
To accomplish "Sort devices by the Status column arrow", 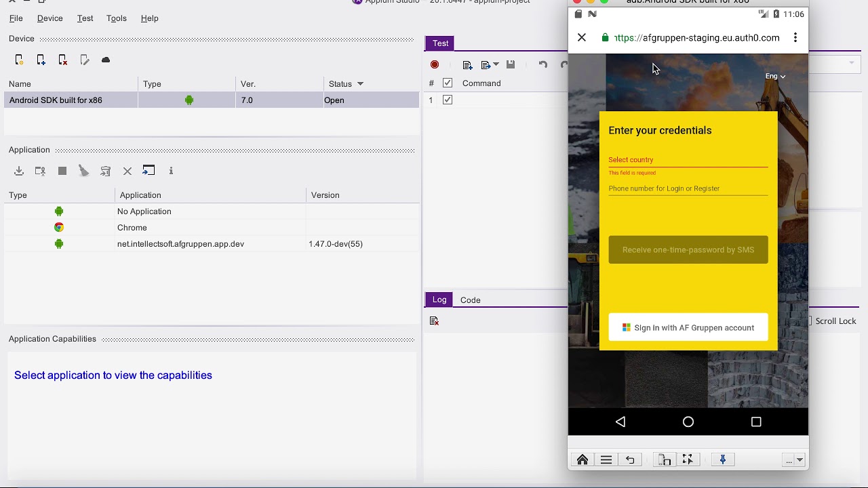I will [x=360, y=84].
